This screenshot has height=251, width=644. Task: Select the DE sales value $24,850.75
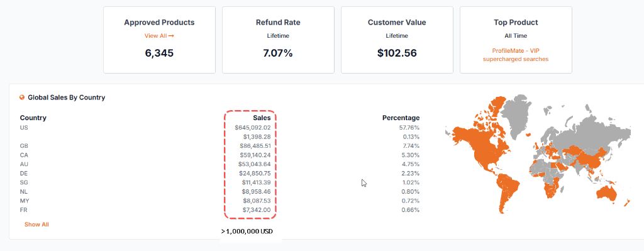(255, 174)
